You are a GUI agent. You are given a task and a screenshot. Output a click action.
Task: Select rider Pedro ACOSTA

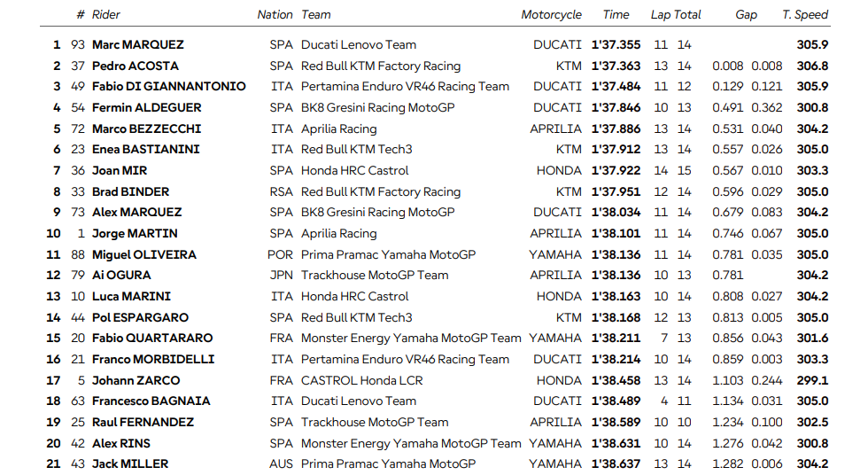[135, 66]
